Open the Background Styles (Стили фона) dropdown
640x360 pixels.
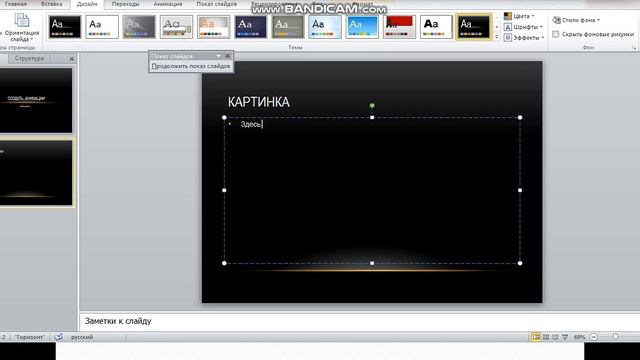point(576,20)
